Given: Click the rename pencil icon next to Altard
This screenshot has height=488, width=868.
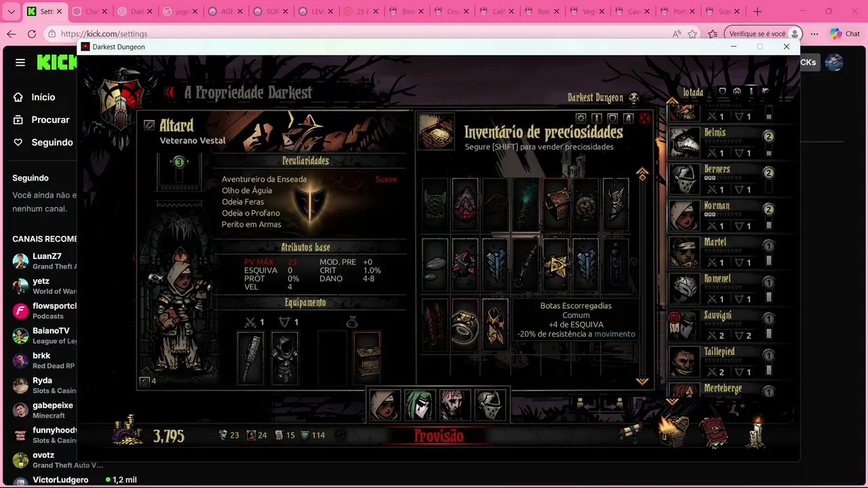Looking at the screenshot, I should (x=149, y=125).
